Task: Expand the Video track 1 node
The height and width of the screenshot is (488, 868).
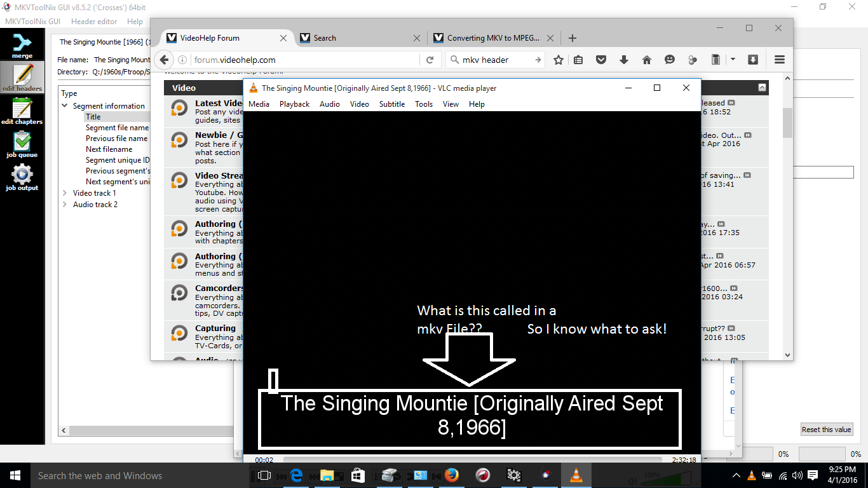Action: (x=65, y=193)
